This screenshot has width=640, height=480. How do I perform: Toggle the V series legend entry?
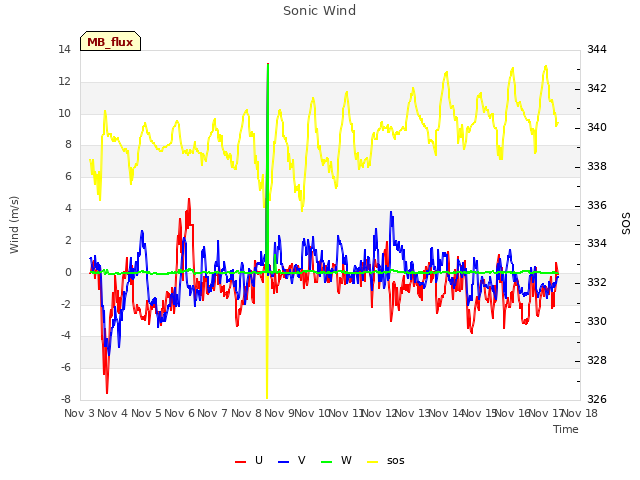tap(291, 461)
